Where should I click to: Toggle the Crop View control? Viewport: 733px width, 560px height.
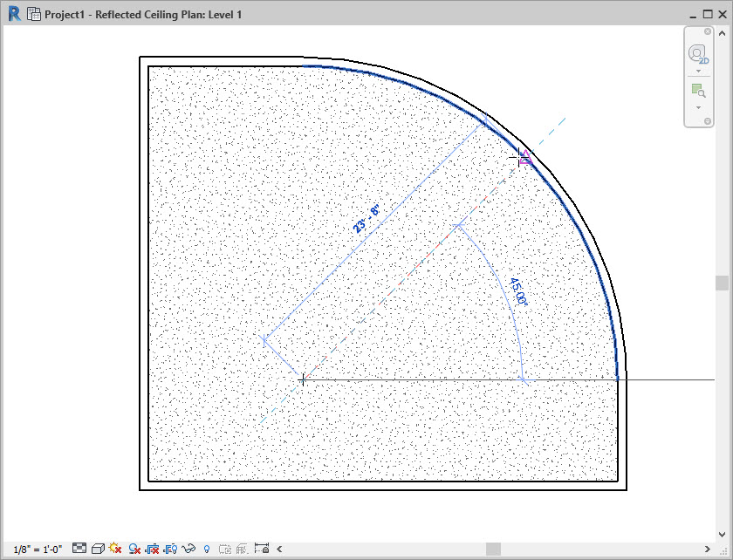click(x=151, y=549)
